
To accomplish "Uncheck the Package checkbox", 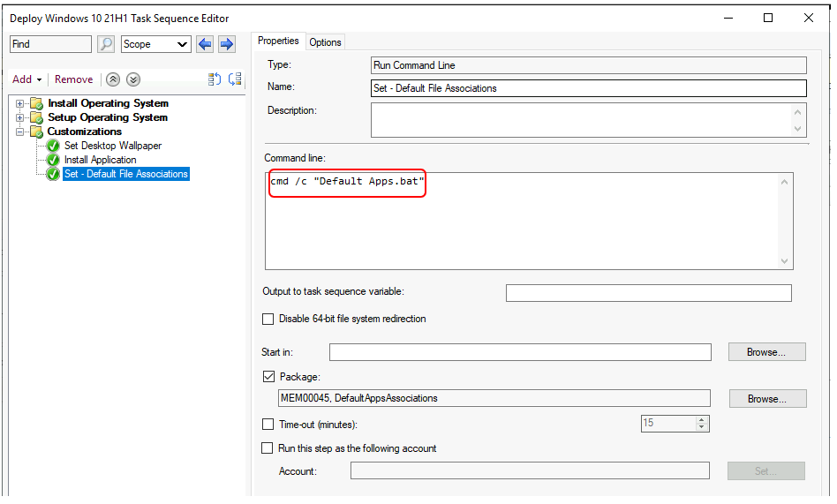I will tap(268, 377).
